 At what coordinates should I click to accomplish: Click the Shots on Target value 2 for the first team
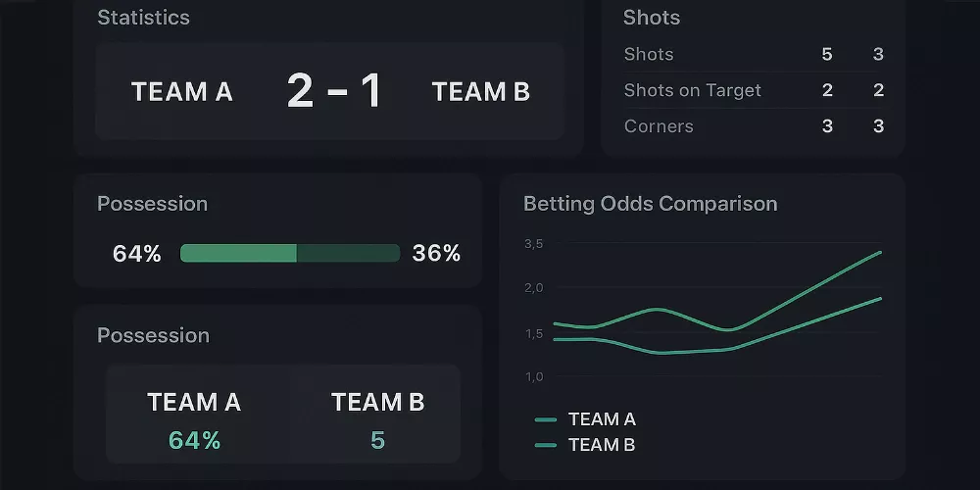(x=827, y=90)
